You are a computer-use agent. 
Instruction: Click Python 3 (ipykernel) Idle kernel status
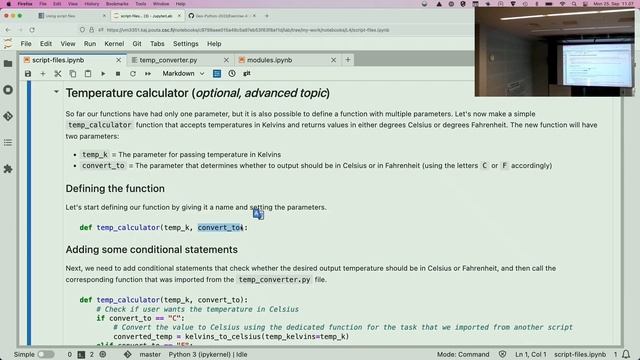click(208, 354)
